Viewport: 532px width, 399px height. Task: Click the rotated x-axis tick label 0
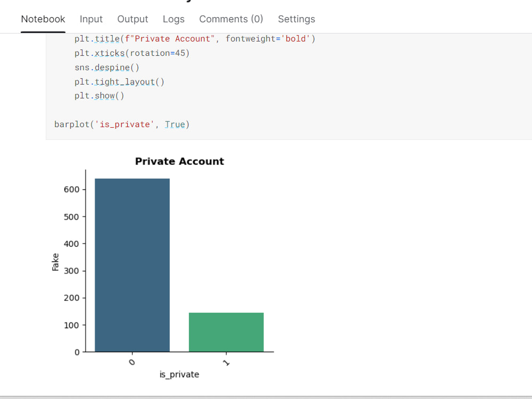click(132, 361)
